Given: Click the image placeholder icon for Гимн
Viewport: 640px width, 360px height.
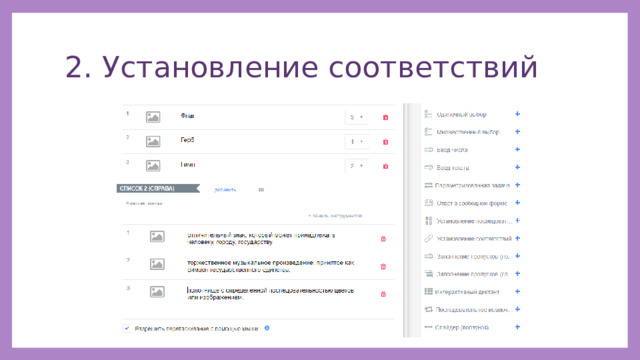Looking at the screenshot, I should click(x=153, y=166).
